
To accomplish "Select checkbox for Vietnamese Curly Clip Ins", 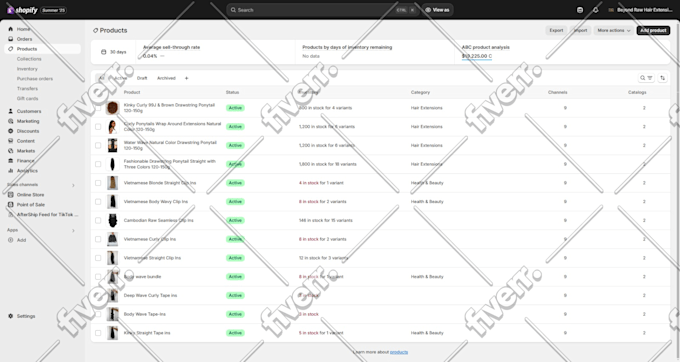I will [98, 239].
